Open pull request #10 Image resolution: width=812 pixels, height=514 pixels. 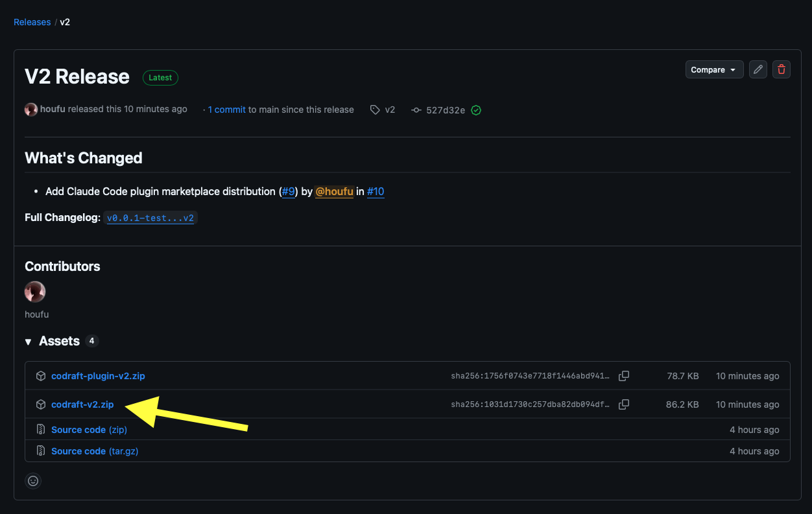[x=376, y=191]
